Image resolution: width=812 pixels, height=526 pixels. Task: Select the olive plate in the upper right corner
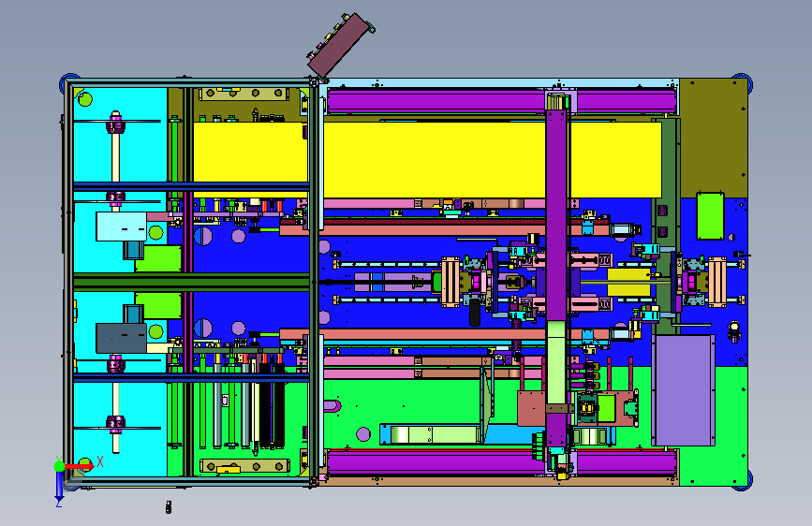713,138
